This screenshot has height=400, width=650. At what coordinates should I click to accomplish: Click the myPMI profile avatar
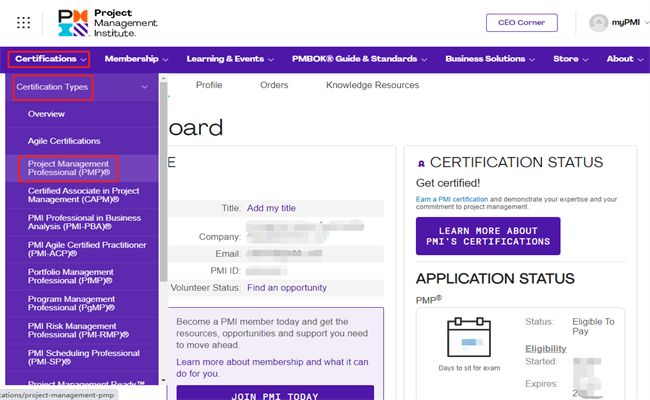coord(599,23)
